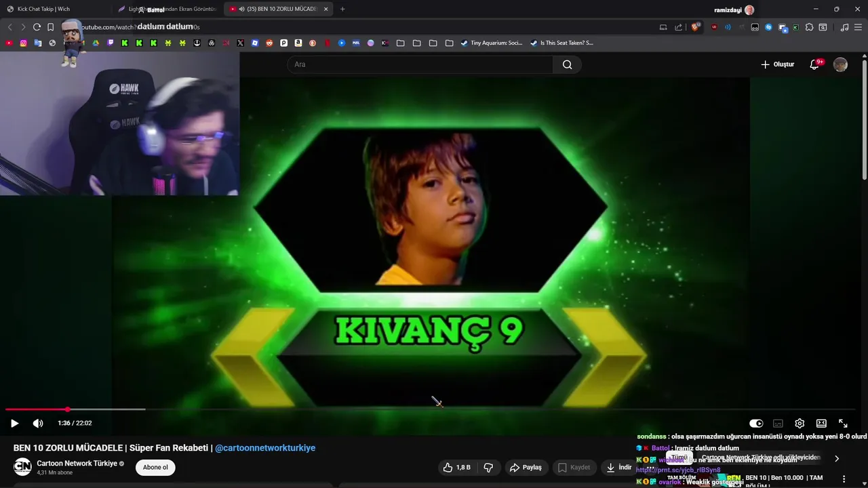Download video with İndir button
The image size is (868, 488).
point(618,467)
